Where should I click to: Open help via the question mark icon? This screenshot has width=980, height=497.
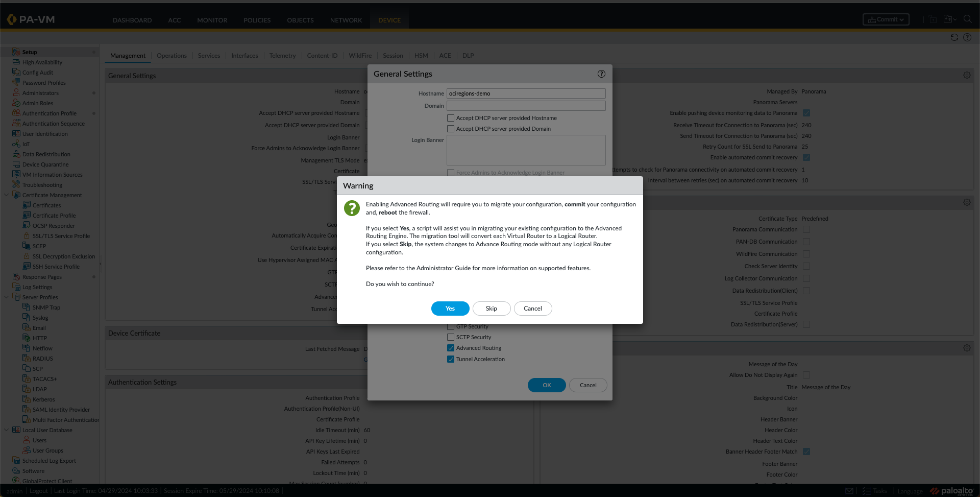pyautogui.click(x=968, y=37)
